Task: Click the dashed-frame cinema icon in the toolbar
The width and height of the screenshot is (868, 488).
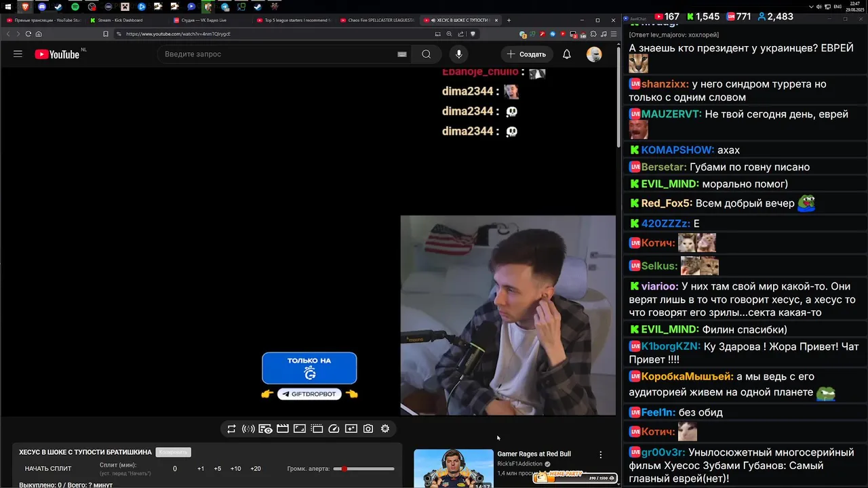Action: point(317,428)
